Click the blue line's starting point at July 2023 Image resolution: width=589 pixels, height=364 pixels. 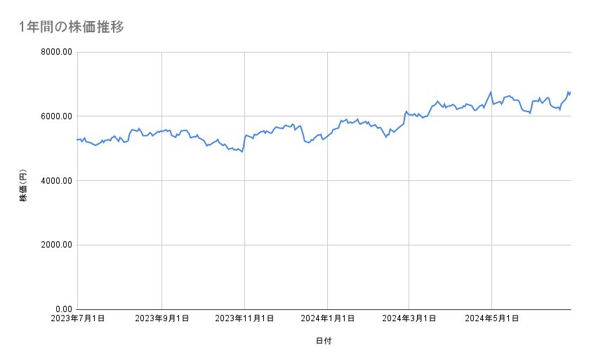tap(78, 140)
